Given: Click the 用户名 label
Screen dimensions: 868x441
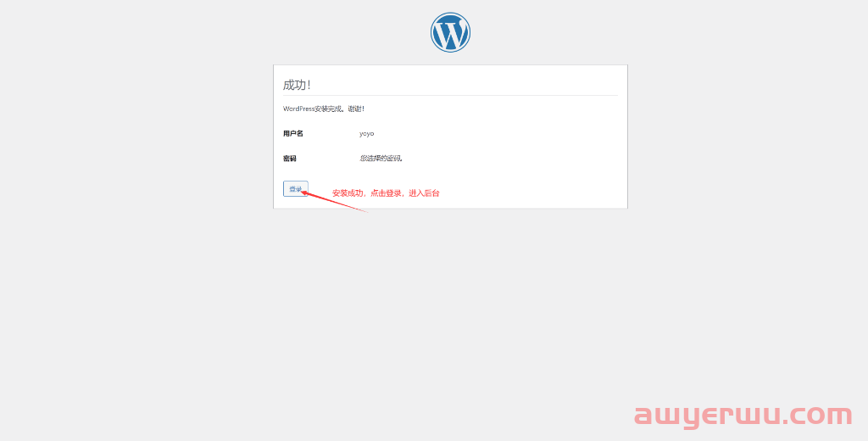Looking at the screenshot, I should [x=292, y=133].
